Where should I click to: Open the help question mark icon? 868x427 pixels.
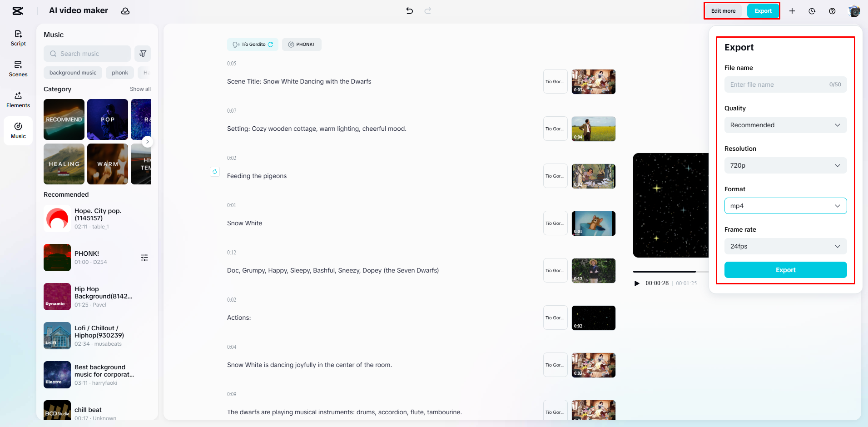[x=832, y=11]
